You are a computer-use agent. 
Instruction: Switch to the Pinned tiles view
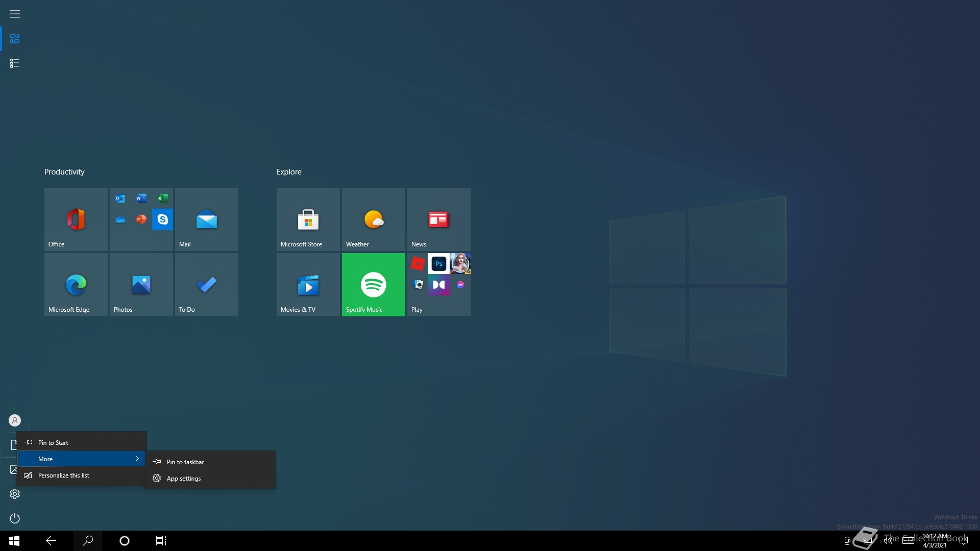click(x=15, y=39)
